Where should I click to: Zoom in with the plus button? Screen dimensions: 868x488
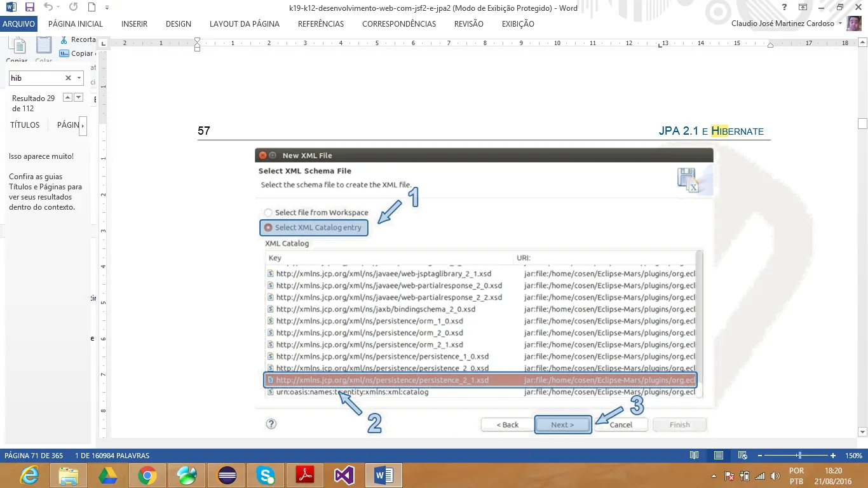833,456
